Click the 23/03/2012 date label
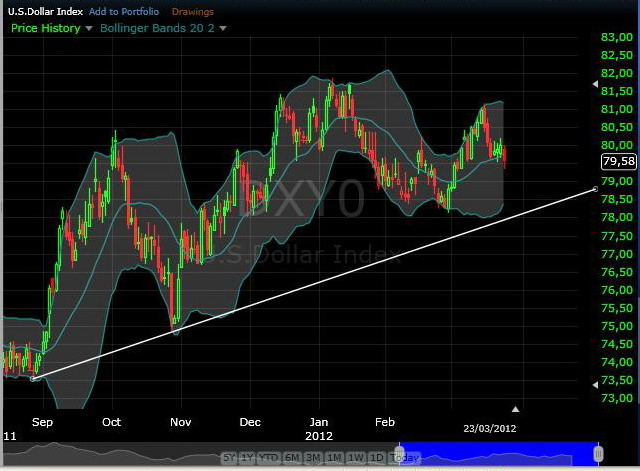 coord(489,429)
